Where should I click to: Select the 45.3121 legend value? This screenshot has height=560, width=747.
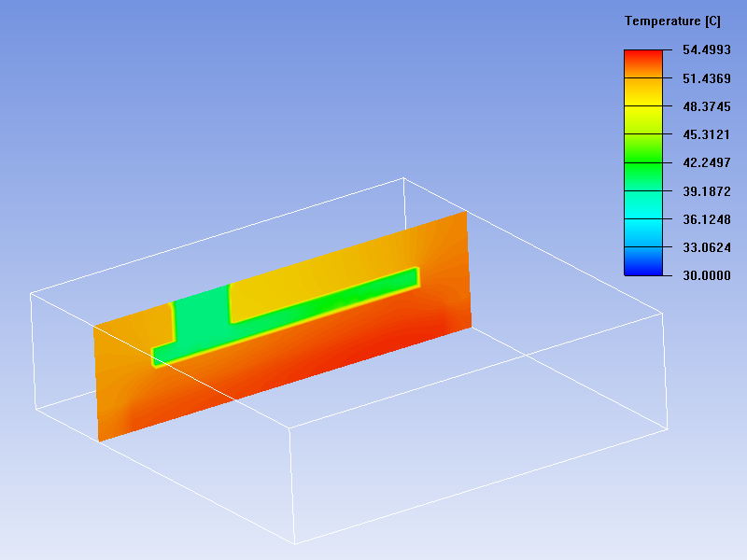coord(707,134)
